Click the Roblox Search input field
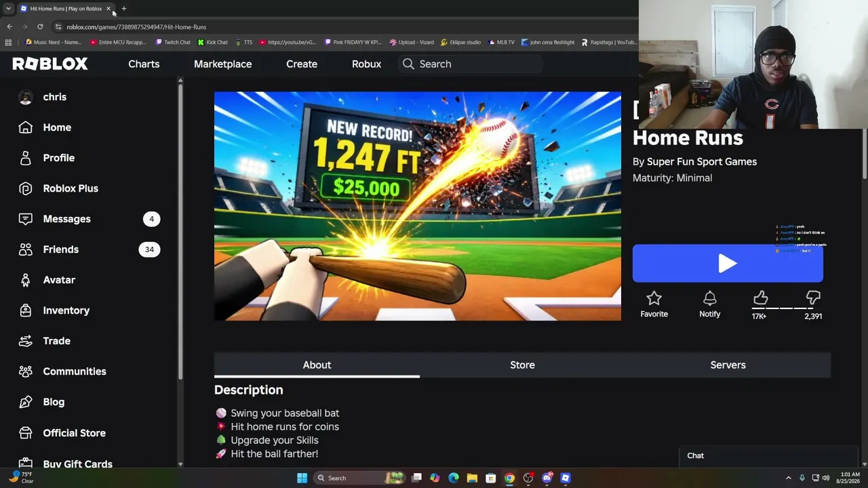The height and width of the screenshot is (488, 868). 471,64
